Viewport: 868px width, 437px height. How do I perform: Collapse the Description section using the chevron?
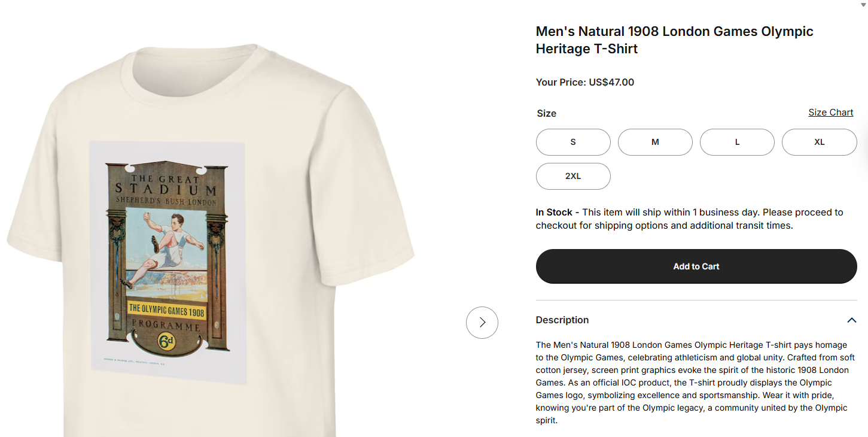point(851,320)
